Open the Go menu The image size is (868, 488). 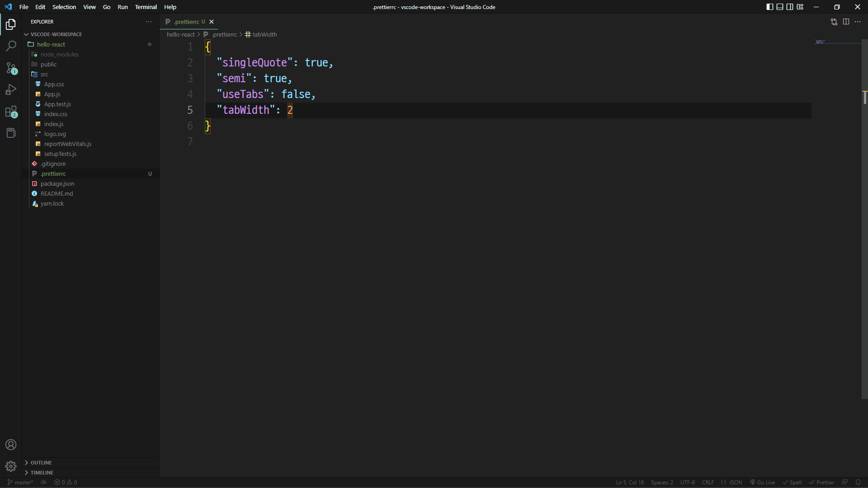[x=107, y=7]
